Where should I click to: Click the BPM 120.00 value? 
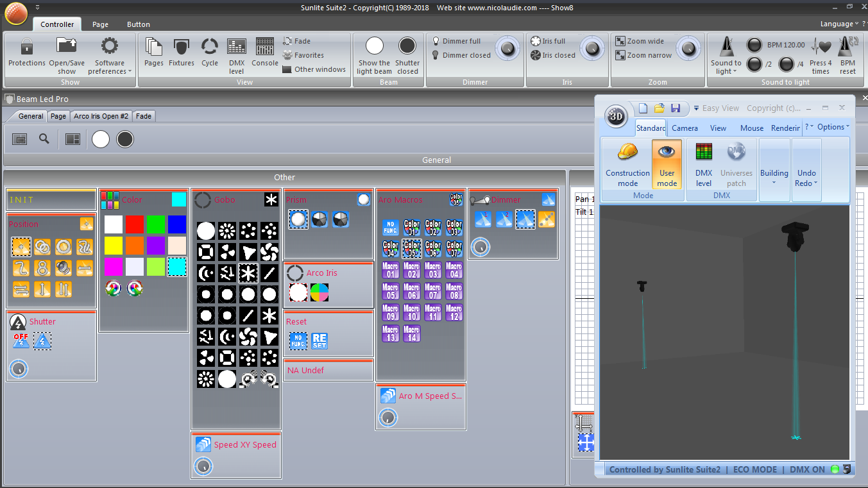coord(785,45)
